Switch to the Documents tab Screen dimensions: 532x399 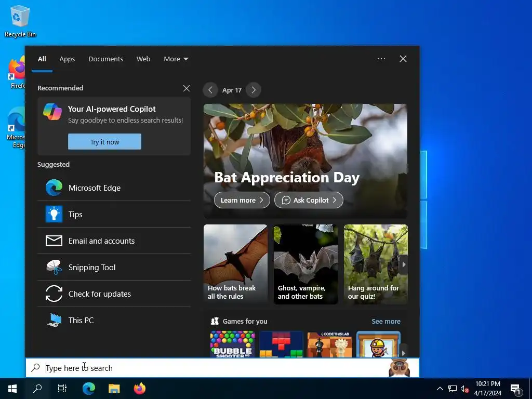point(105,59)
